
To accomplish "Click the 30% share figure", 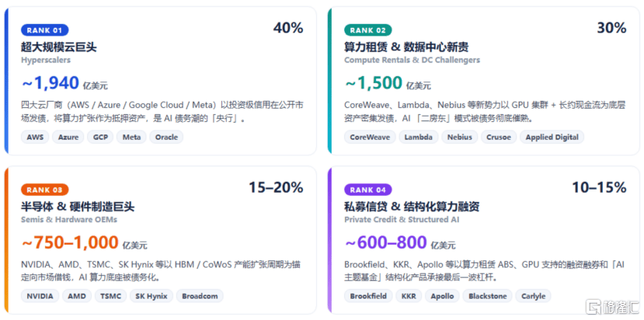I will coord(611,28).
